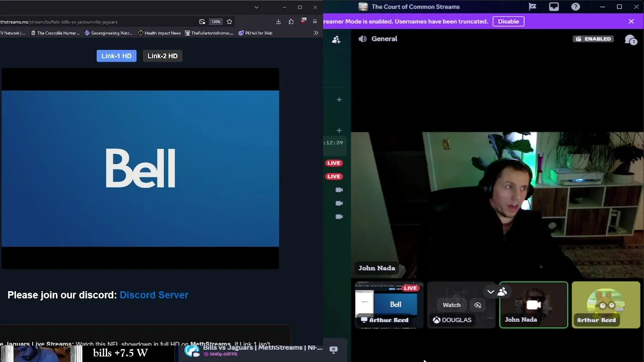Switch to the Link-1 HD stream
Viewport: 644px width, 362px height.
tap(116, 56)
